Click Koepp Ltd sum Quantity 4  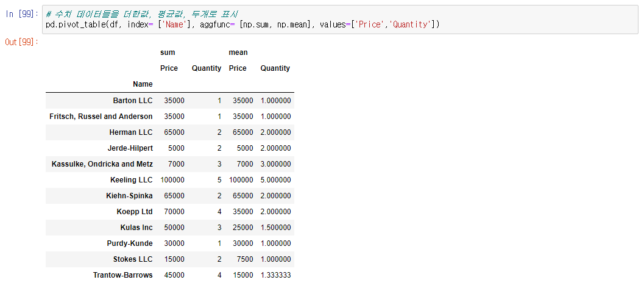click(x=219, y=212)
